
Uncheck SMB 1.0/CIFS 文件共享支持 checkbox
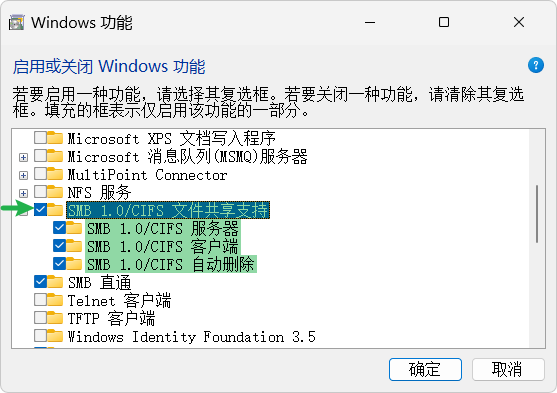(x=40, y=210)
